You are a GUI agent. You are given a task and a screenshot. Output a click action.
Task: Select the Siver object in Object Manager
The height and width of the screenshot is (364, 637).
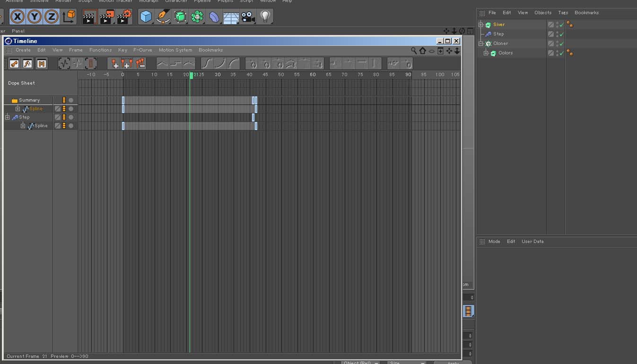coord(499,25)
